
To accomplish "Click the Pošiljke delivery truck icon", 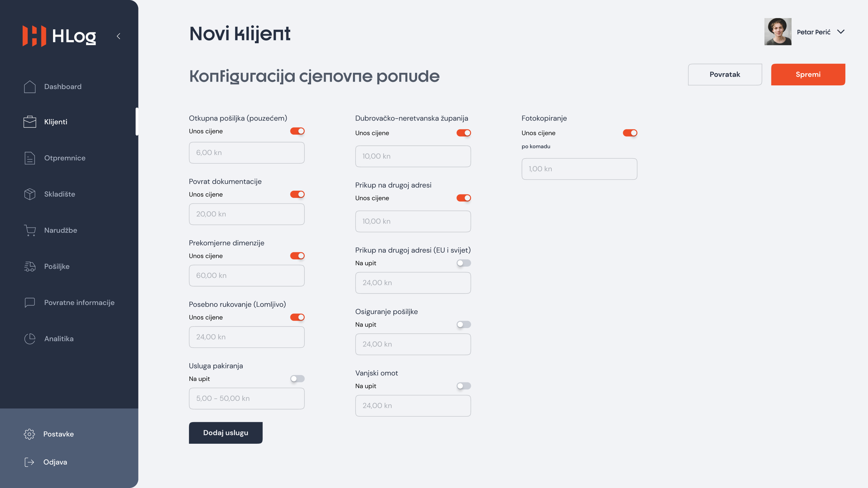I will click(x=30, y=267).
